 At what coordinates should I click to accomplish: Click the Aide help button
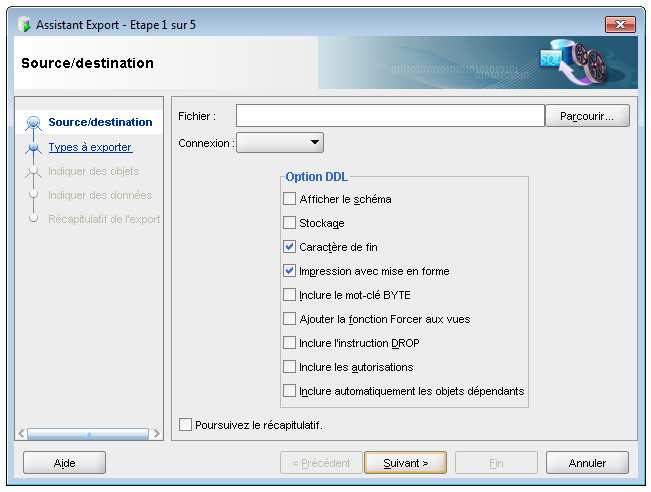click(64, 463)
